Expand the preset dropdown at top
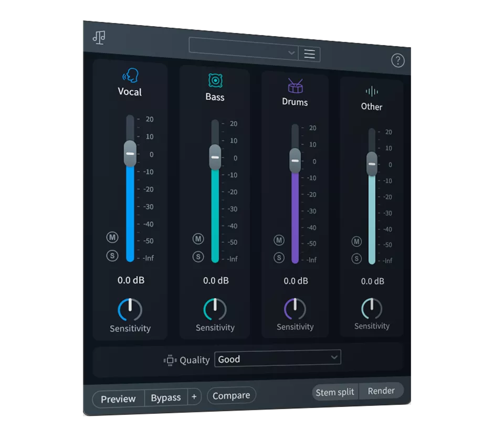The image size is (504, 431). click(x=244, y=49)
